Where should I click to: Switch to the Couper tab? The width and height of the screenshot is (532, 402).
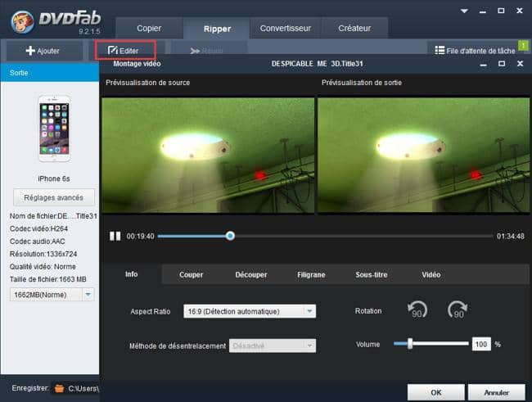[x=191, y=274]
